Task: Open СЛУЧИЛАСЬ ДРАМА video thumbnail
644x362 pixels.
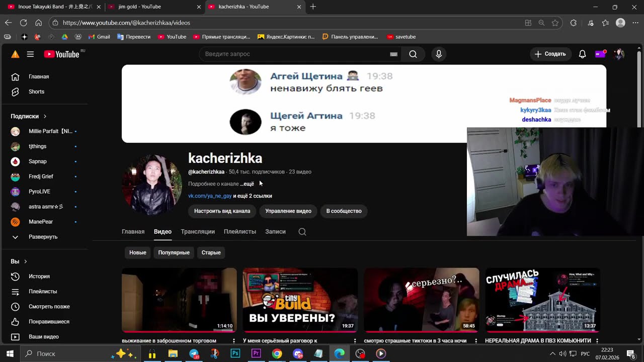Action: click(x=542, y=300)
